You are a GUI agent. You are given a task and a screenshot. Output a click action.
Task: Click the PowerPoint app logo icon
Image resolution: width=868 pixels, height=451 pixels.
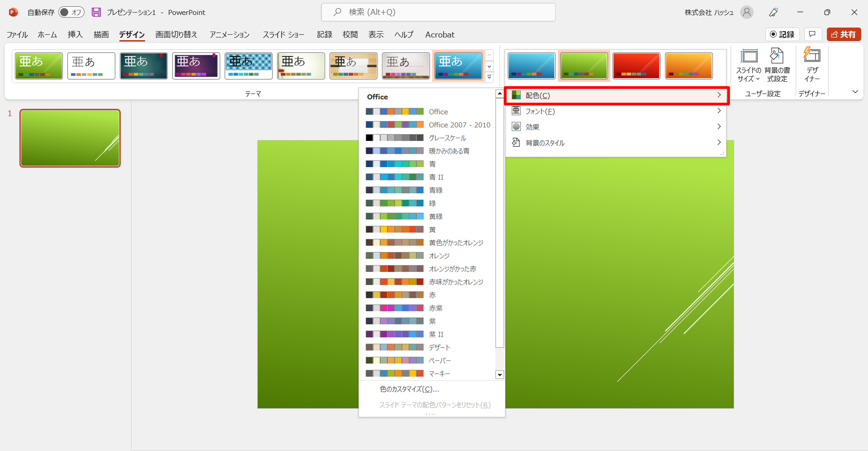click(x=13, y=12)
